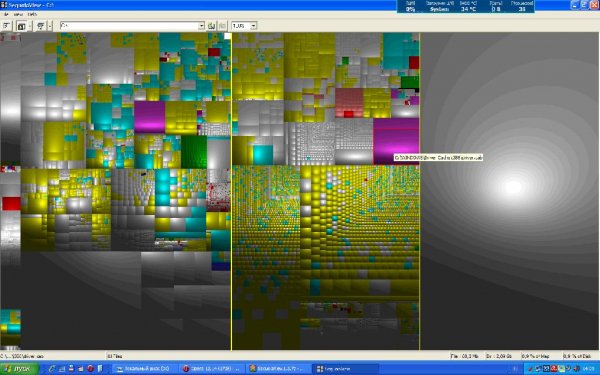This screenshot has height=375, width=600.
Task: Switch to the third taskbar application button
Action: coord(279,368)
